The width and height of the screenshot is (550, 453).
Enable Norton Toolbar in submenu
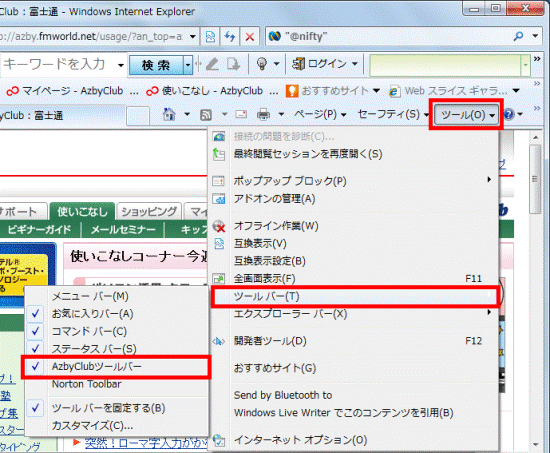[x=117, y=384]
